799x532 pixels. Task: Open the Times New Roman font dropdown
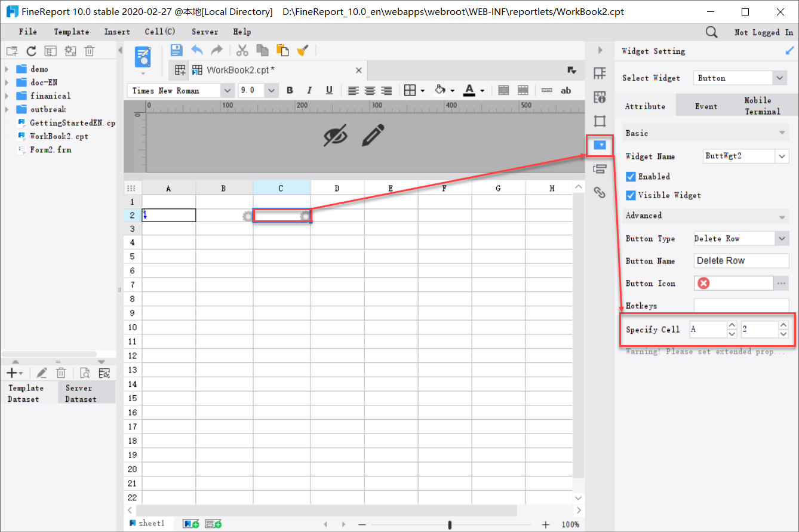pyautogui.click(x=227, y=90)
